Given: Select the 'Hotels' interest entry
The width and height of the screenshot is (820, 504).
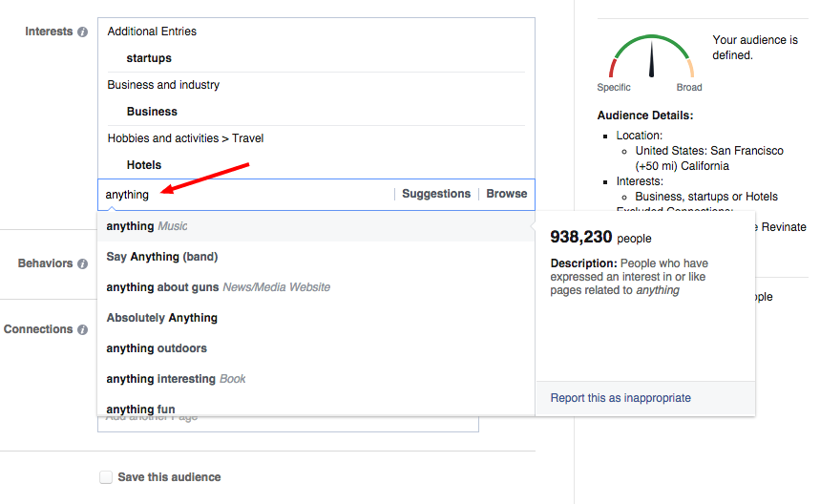Looking at the screenshot, I should coord(144,165).
